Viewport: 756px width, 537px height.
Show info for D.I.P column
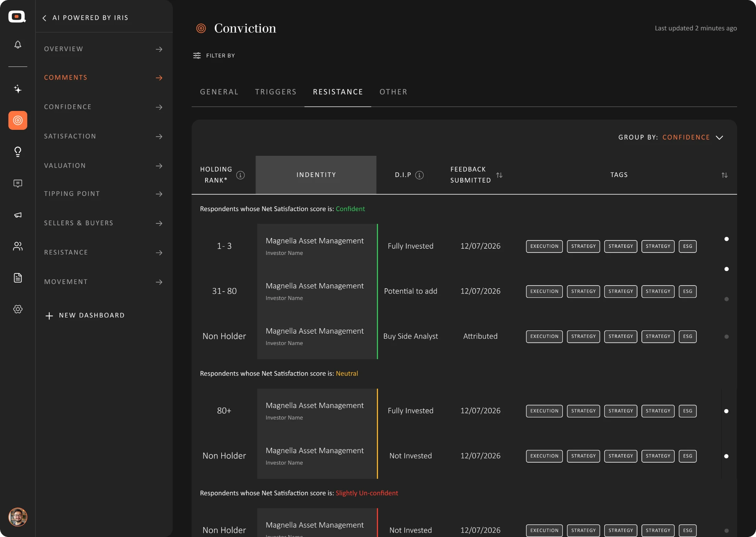coord(419,175)
